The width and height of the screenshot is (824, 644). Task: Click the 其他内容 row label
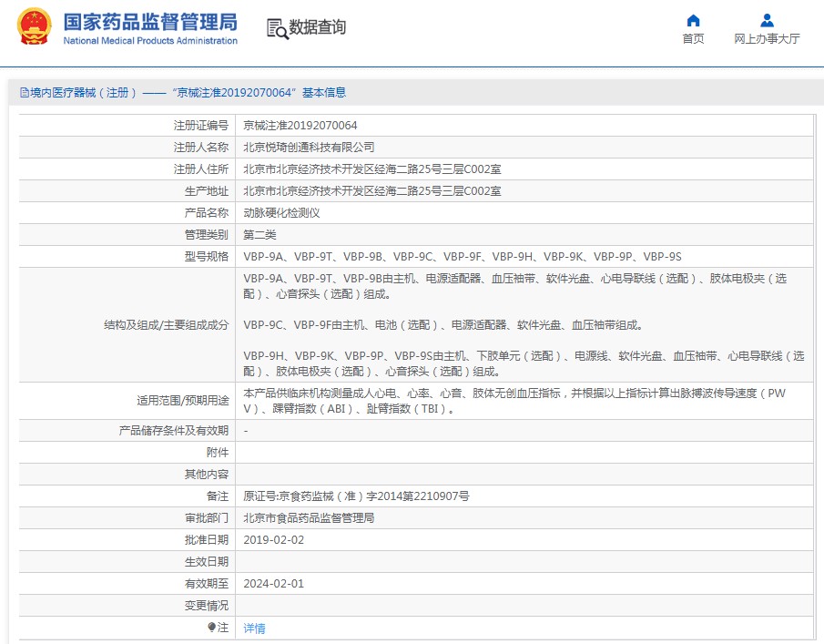click(x=207, y=475)
